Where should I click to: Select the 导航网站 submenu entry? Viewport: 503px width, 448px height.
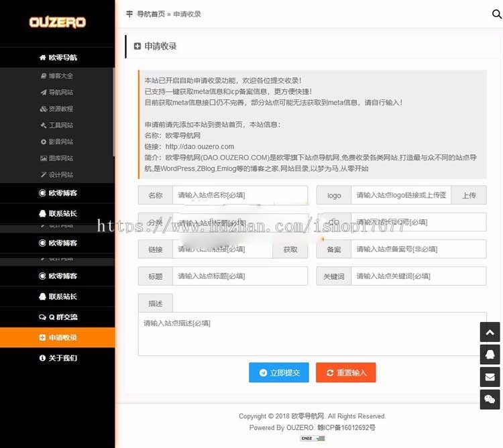(57, 93)
